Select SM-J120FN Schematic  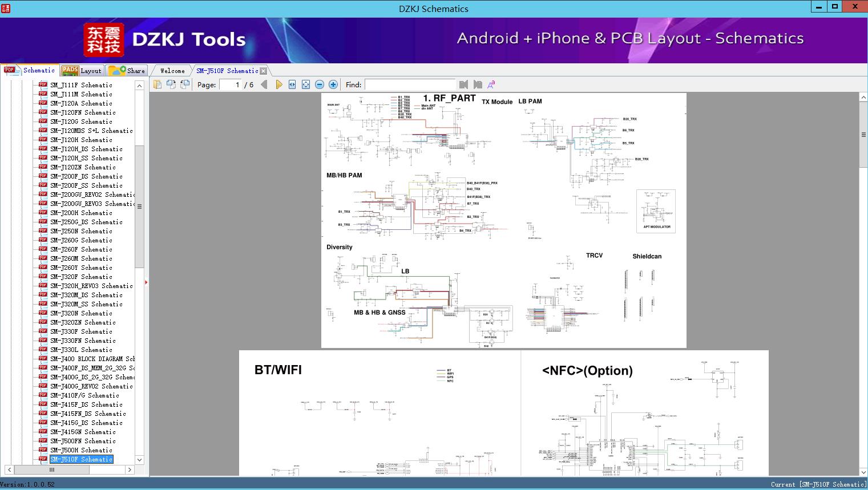83,112
